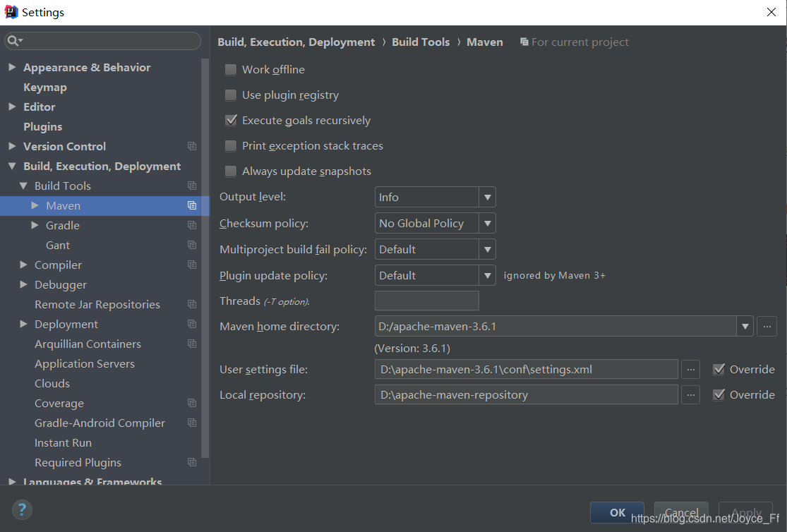Image resolution: width=787 pixels, height=532 pixels.
Task: Browse for local repository folder
Action: (x=690, y=395)
